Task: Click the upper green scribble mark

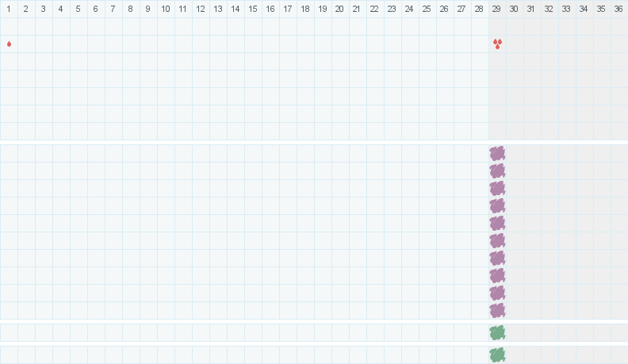Action: pyautogui.click(x=497, y=332)
